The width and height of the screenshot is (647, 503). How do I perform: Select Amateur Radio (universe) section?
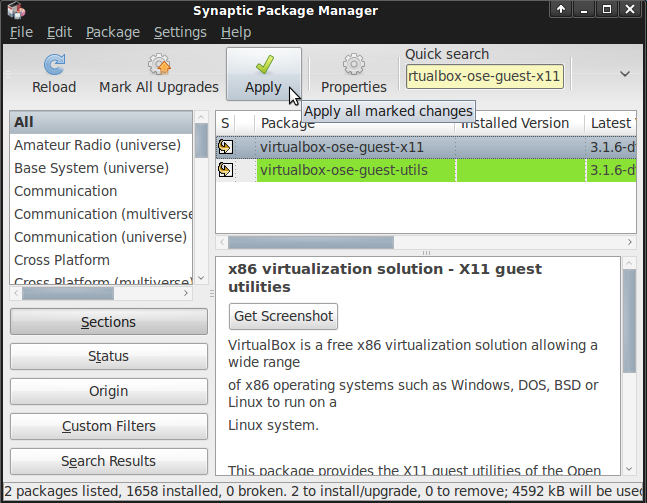click(97, 145)
